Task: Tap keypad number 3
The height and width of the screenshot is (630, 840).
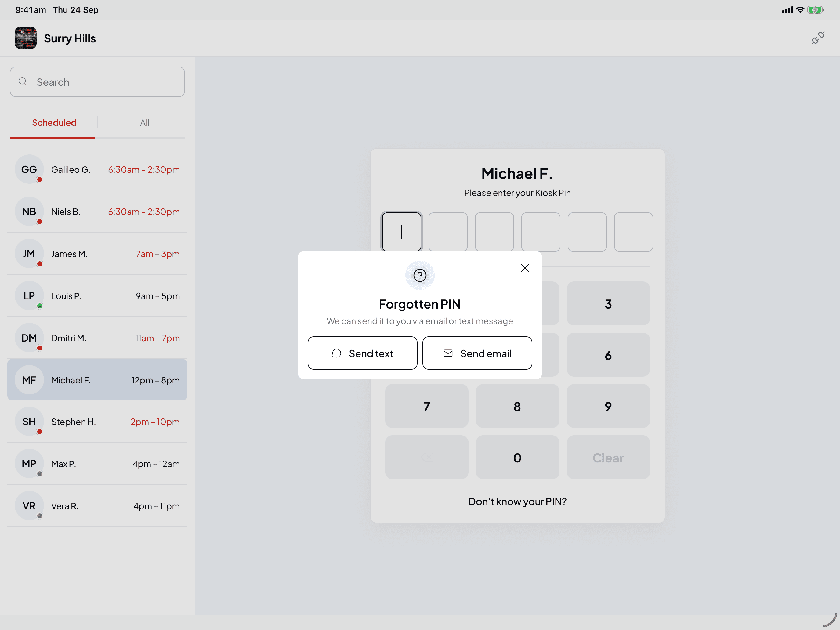Action: (608, 303)
